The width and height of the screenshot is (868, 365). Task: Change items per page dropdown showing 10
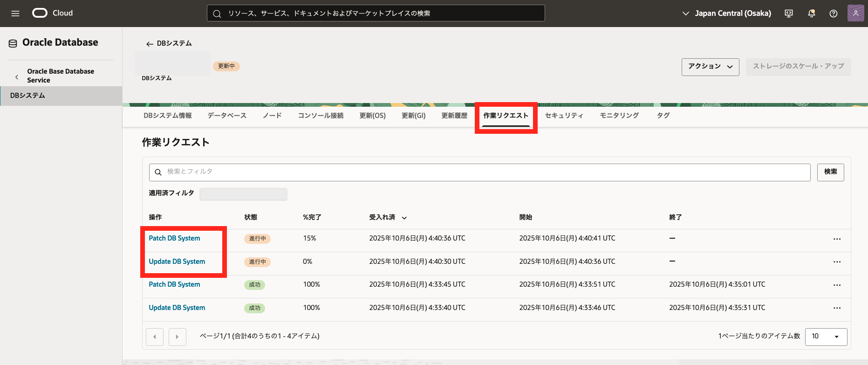pos(826,337)
